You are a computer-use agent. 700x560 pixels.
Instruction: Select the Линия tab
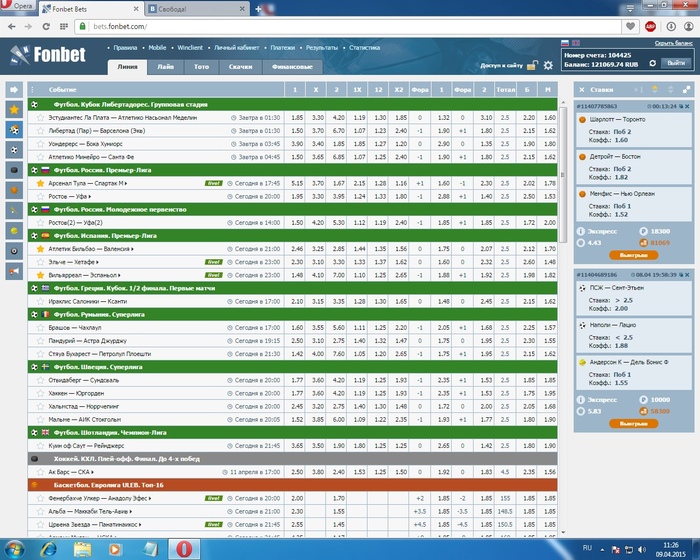pos(128,67)
